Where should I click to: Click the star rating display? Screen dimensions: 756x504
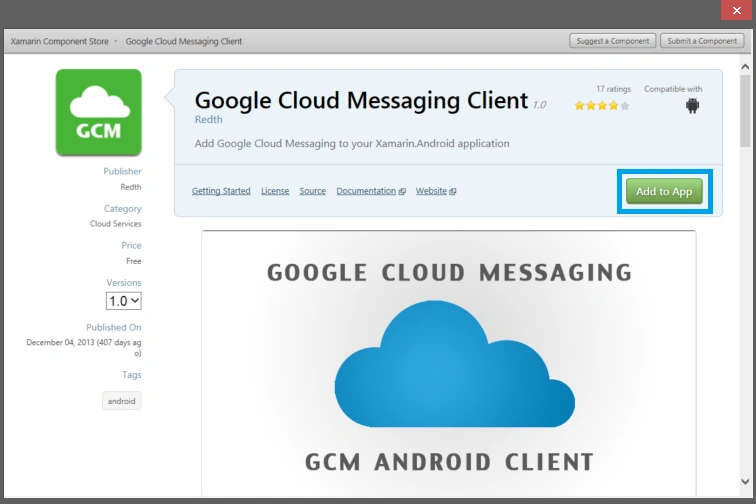pos(602,106)
